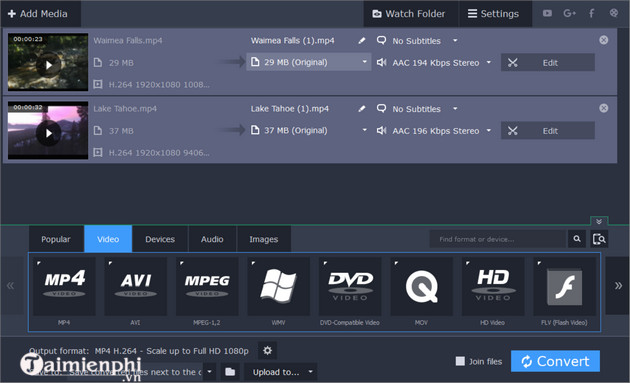
Task: Open the Settings menu
Action: tap(494, 14)
